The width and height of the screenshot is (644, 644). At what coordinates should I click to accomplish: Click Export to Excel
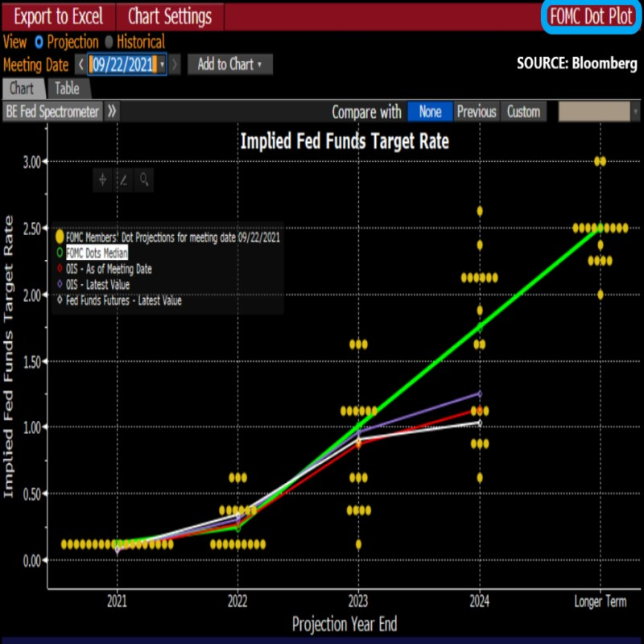pyautogui.click(x=59, y=16)
